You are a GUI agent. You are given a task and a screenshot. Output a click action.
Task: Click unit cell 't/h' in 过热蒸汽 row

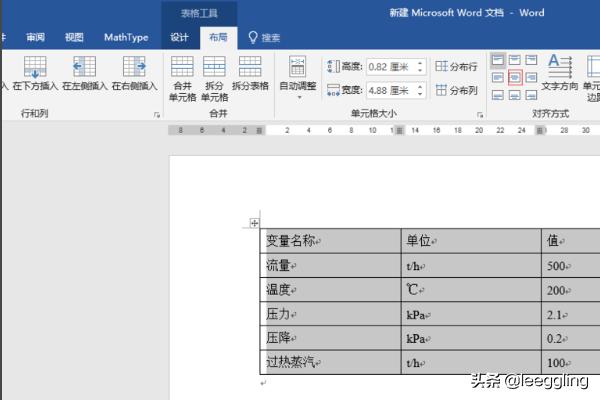[471, 362]
